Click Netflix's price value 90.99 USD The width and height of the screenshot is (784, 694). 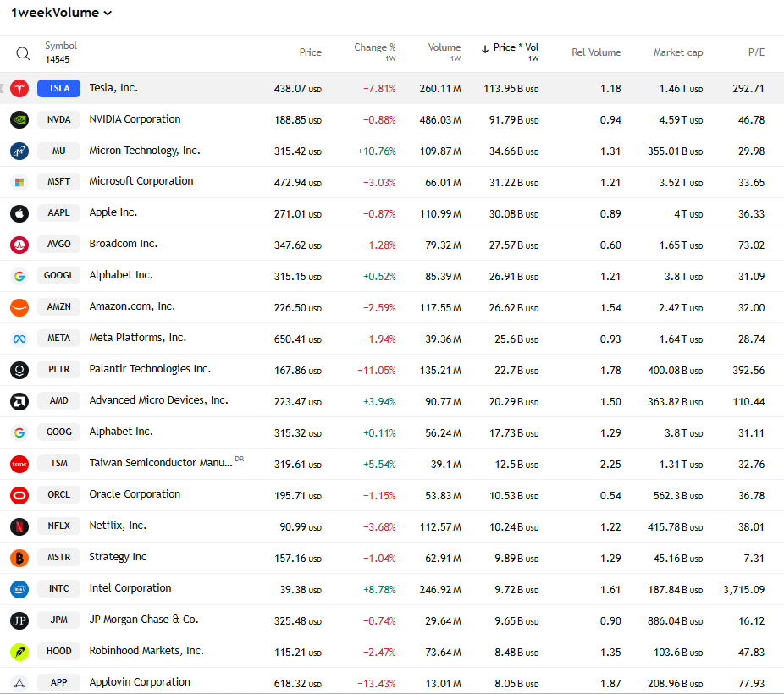[301, 527]
